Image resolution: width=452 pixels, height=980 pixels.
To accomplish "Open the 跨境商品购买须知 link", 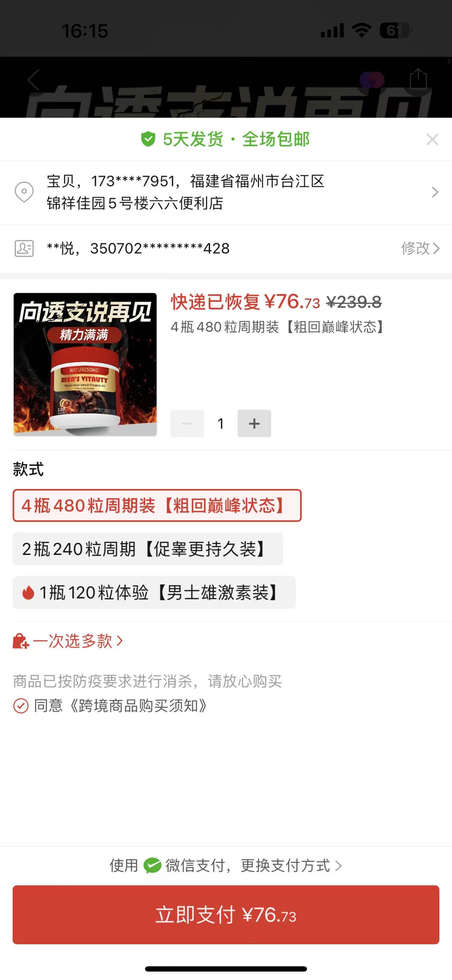I will [138, 706].
